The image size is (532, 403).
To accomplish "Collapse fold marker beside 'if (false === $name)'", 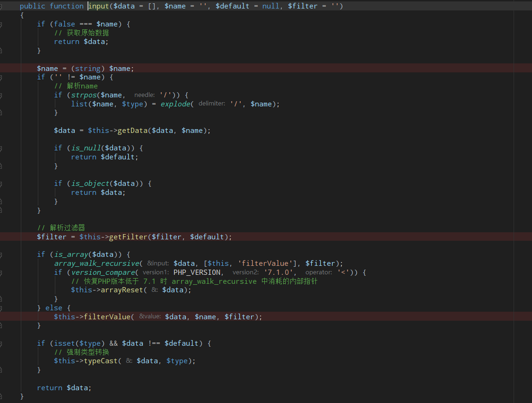I will (1, 25).
